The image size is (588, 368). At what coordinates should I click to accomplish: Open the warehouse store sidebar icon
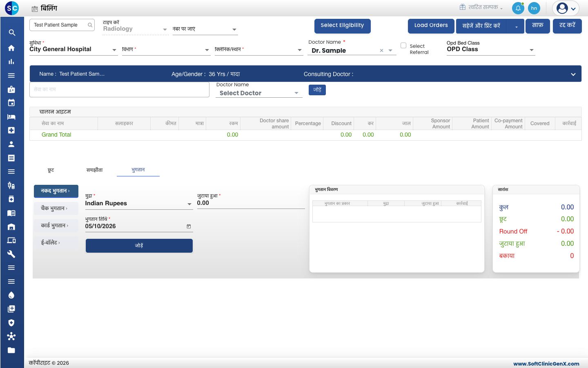[x=11, y=227]
